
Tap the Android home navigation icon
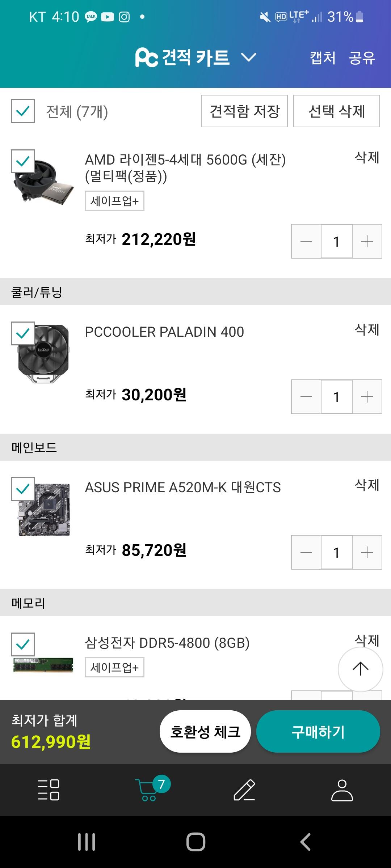[195, 842]
